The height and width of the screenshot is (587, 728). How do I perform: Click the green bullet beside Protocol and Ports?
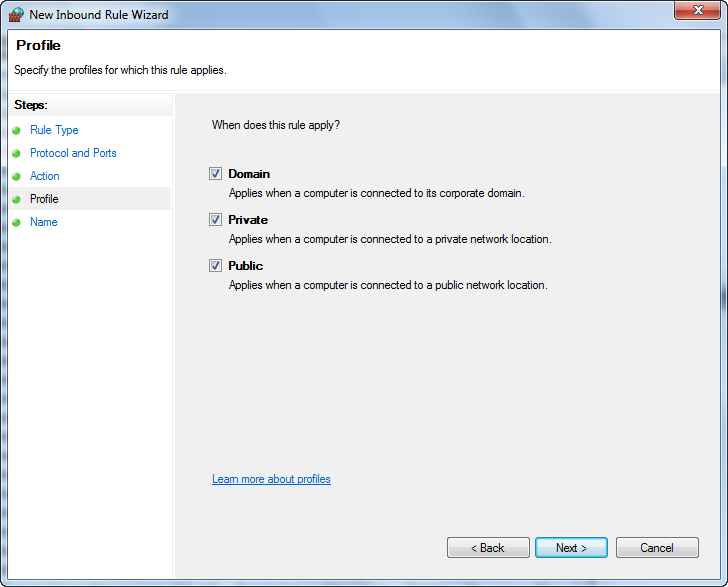click(x=16, y=153)
